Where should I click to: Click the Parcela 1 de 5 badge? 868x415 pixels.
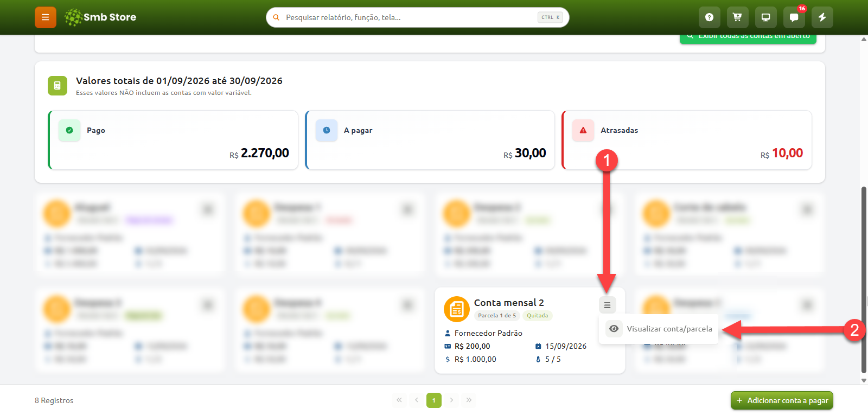pos(497,316)
